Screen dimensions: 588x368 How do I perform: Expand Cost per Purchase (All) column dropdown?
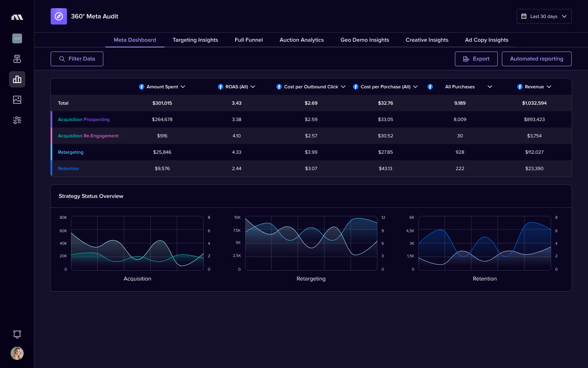[415, 87]
